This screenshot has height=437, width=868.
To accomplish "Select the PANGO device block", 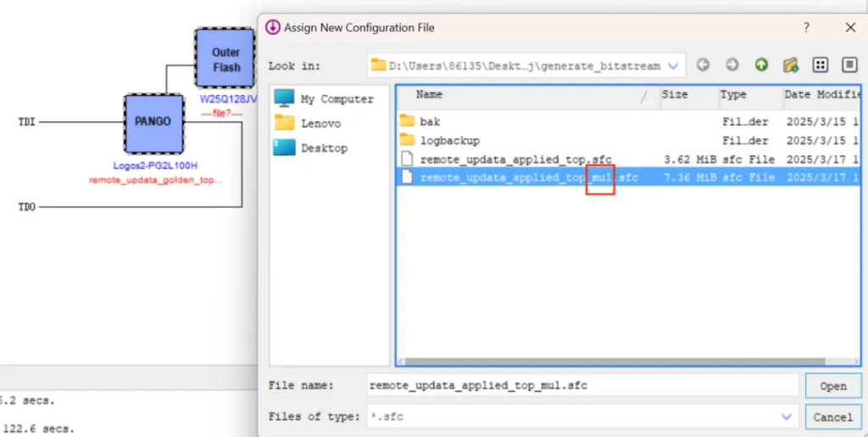I will point(153,122).
